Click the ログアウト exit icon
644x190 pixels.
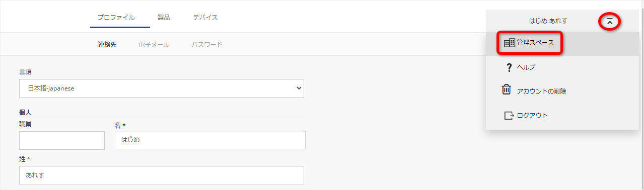tap(509, 116)
